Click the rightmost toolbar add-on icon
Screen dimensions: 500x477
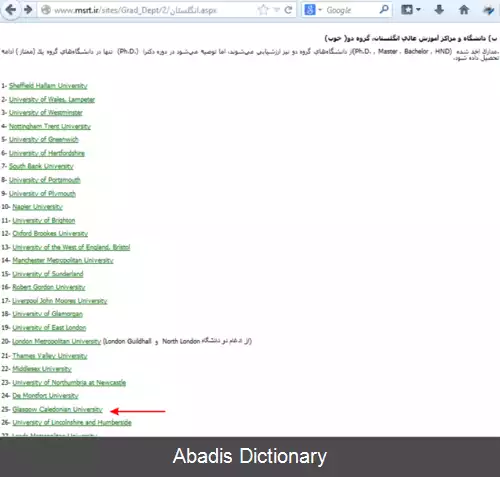(x=489, y=10)
